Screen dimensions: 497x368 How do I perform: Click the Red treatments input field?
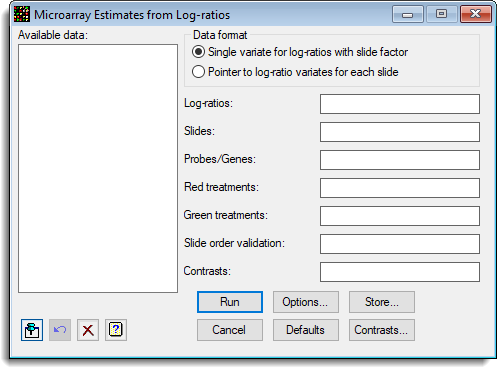click(400, 188)
